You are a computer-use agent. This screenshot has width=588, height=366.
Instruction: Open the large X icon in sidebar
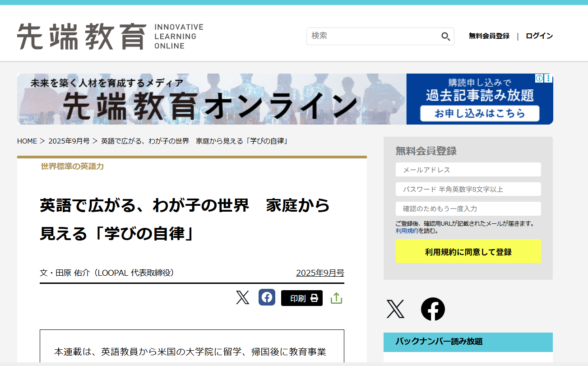(395, 309)
